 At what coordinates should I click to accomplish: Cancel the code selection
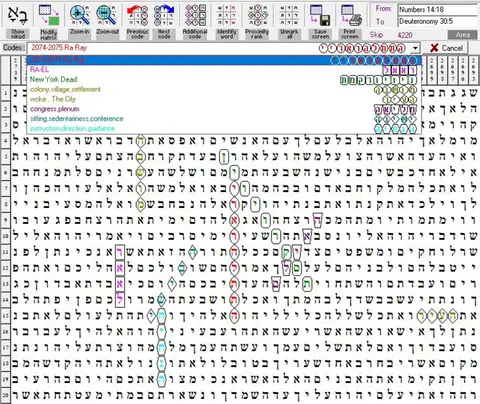coord(447,48)
